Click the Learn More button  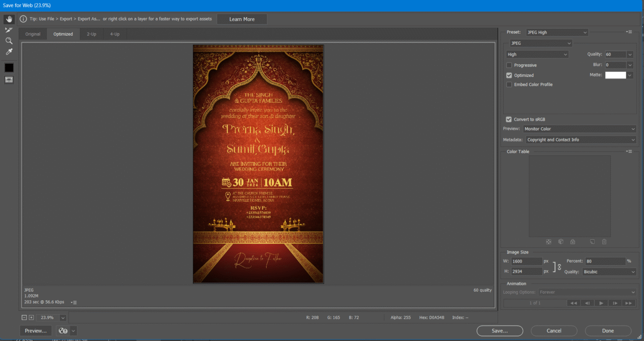coord(242,19)
